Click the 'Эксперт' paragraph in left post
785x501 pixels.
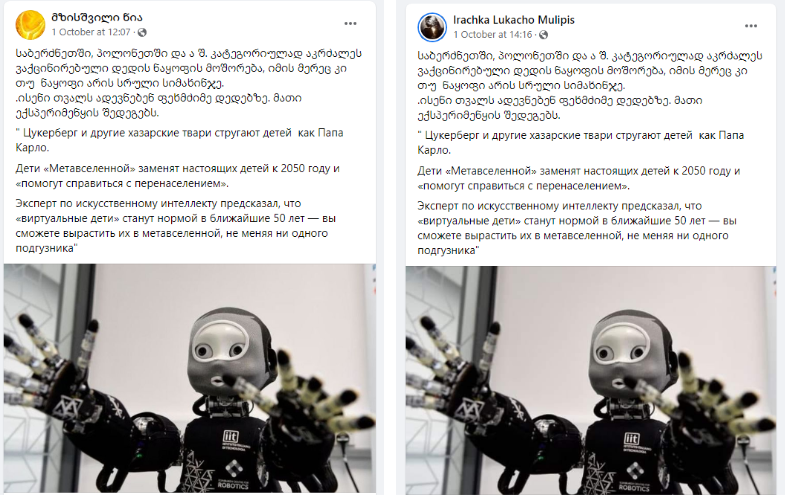pos(176,226)
